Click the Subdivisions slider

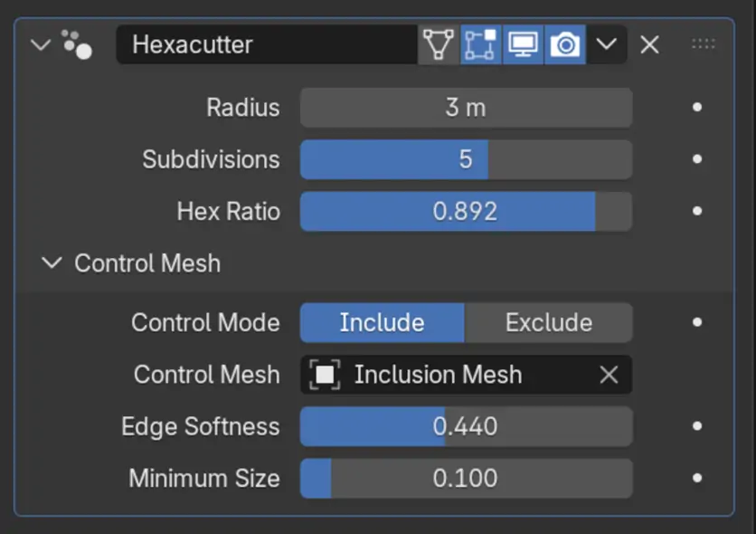[466, 160]
